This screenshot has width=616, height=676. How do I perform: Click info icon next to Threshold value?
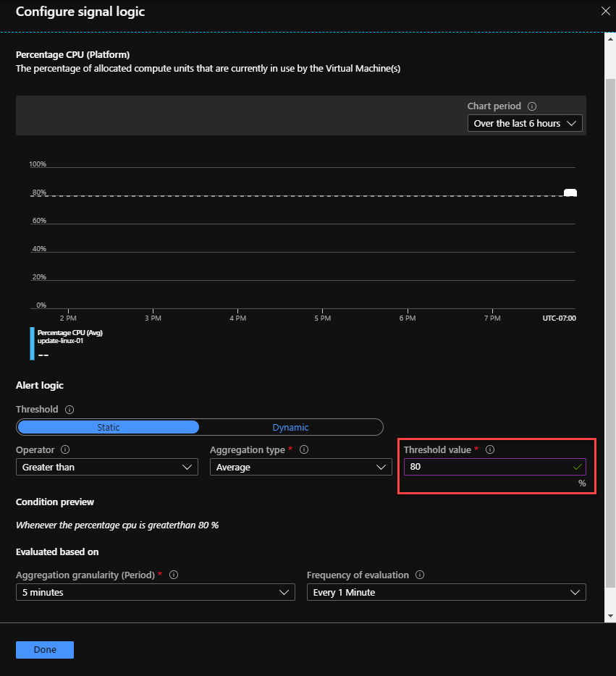(490, 450)
